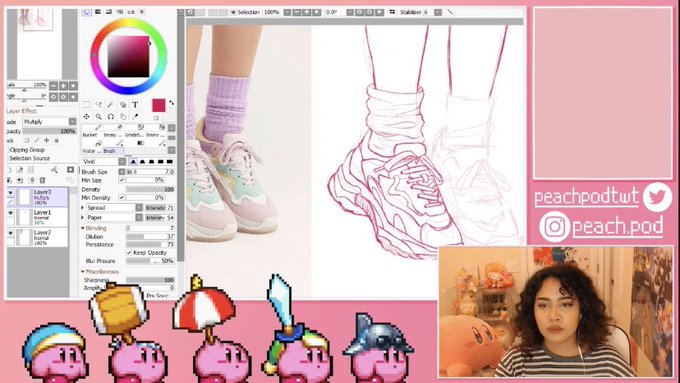Select the Lasso tool
The height and width of the screenshot is (383, 680).
click(99, 105)
